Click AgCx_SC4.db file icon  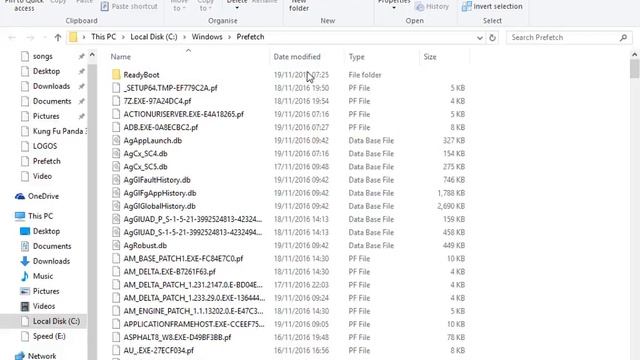click(x=116, y=153)
